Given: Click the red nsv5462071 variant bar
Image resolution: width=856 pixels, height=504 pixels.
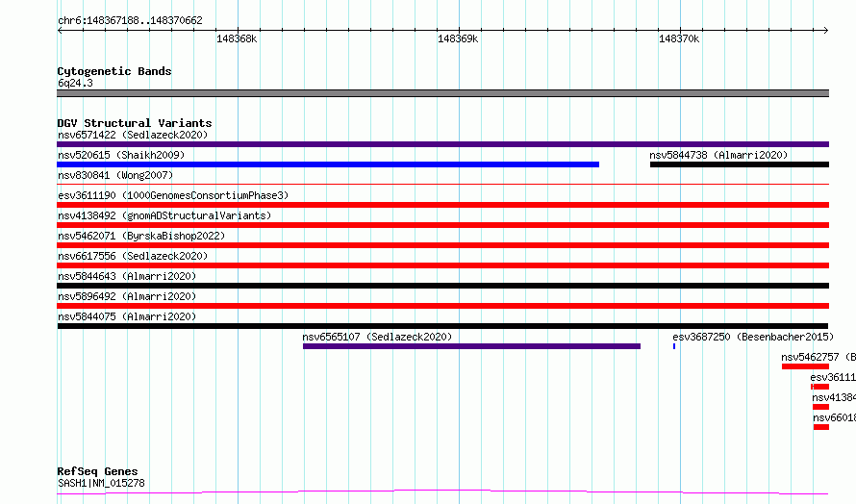Looking at the screenshot, I should pos(442,245).
